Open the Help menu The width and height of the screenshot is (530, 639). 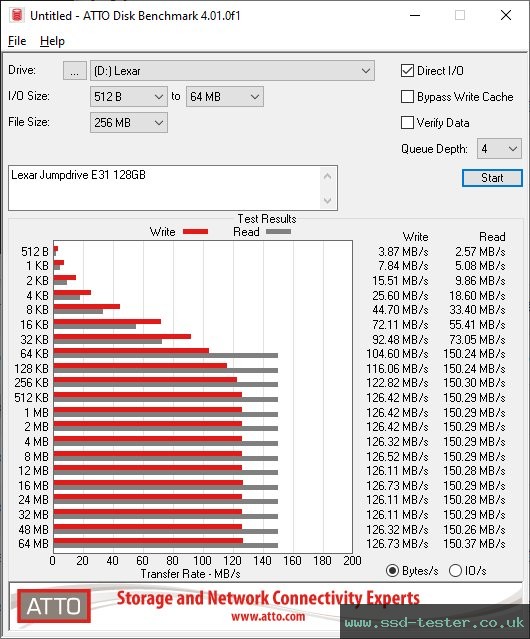click(52, 41)
